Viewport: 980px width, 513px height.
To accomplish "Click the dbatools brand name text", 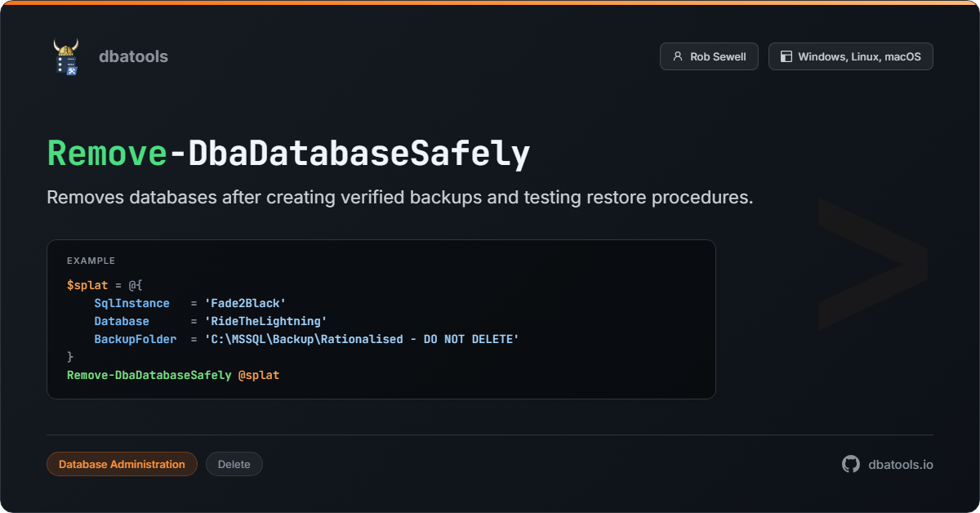I will click(133, 56).
